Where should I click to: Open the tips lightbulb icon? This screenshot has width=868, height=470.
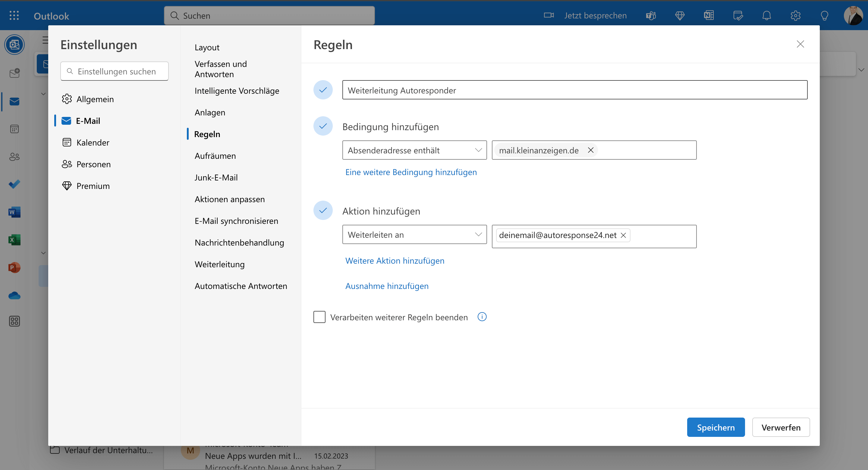click(x=825, y=15)
